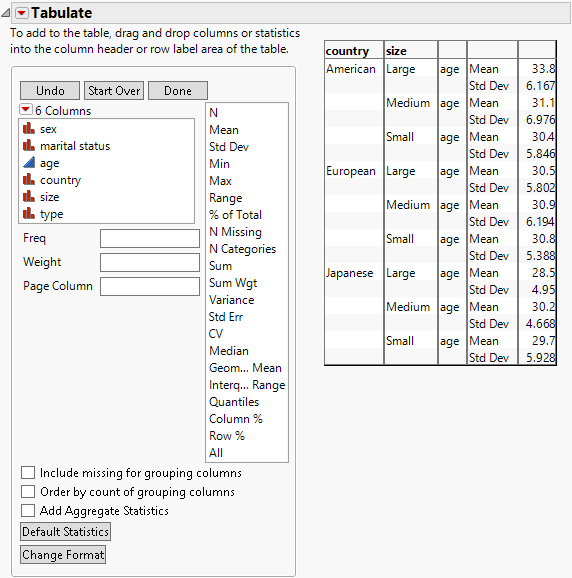Click the nominal icon beside sex column
The image size is (572, 578).
point(29,129)
